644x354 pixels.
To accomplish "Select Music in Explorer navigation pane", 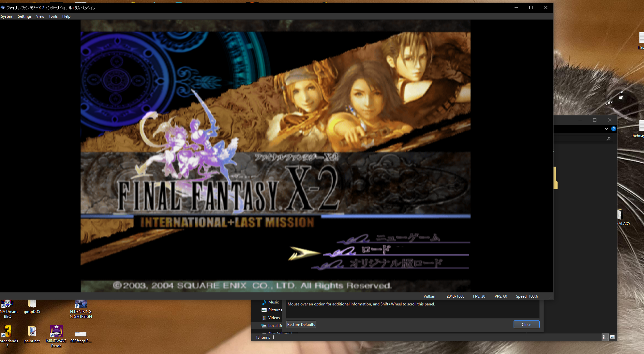I will click(x=270, y=302).
